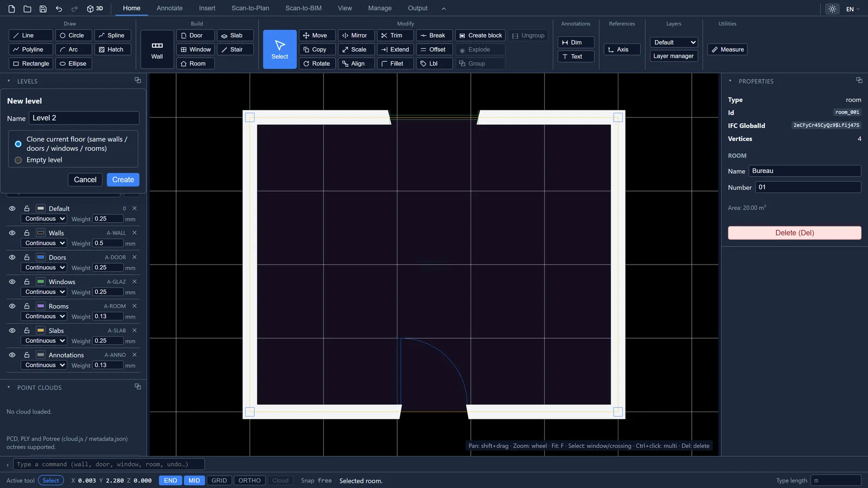The image size is (868, 488).
Task: Activate the Slab tool
Action: (x=235, y=35)
